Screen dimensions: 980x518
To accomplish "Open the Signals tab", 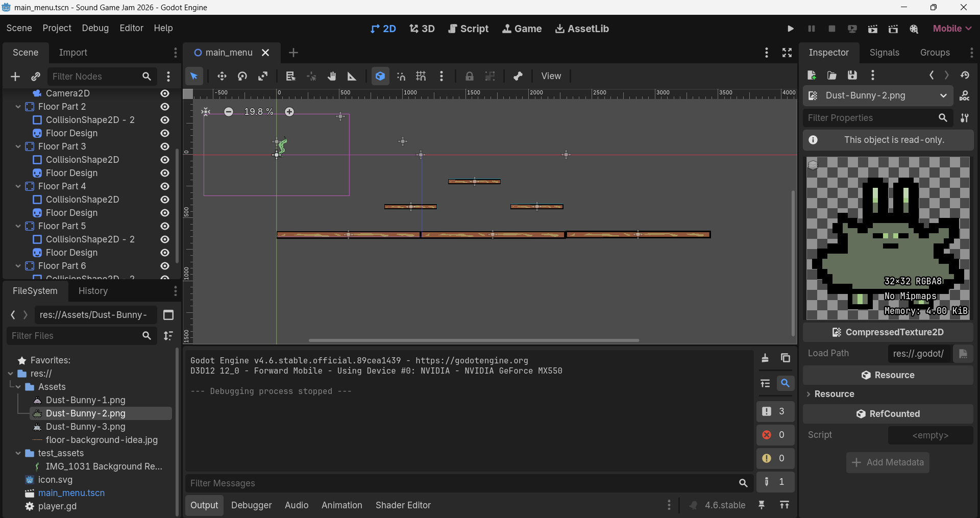I will 885,53.
